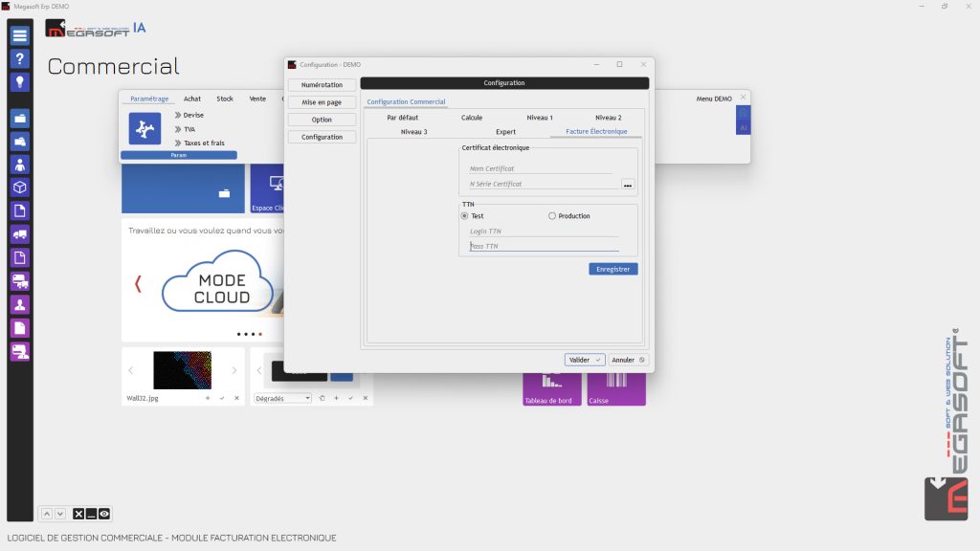This screenshot has width=980, height=551.
Task: Expand the Valider button dropdown arrow
Action: click(x=598, y=360)
